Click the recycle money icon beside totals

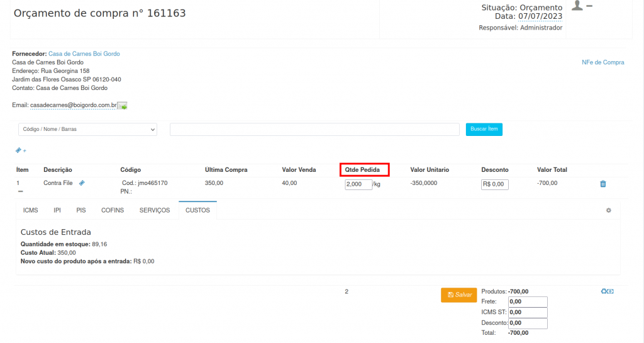point(607,291)
